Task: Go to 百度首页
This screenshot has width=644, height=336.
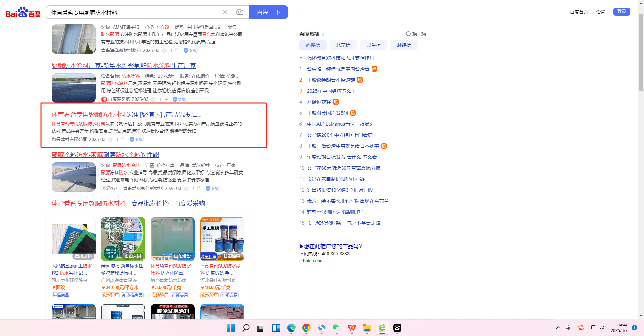Action: (x=579, y=12)
